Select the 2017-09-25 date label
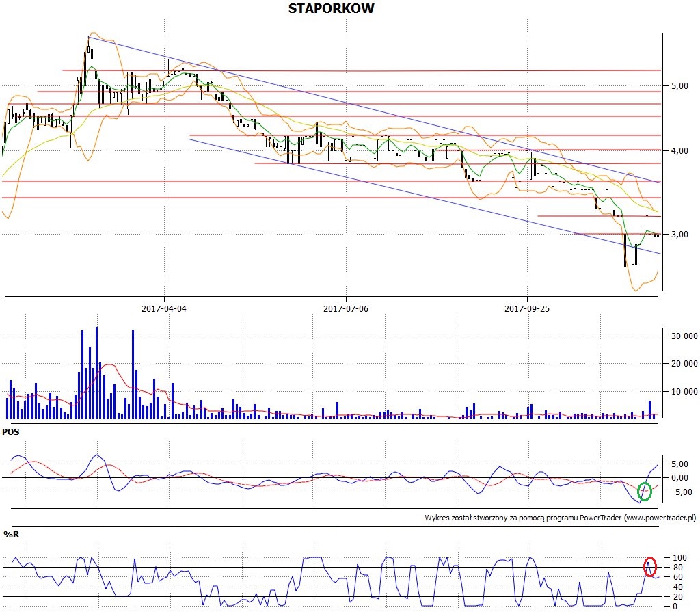The height and width of the screenshot is (612, 700). click(527, 308)
